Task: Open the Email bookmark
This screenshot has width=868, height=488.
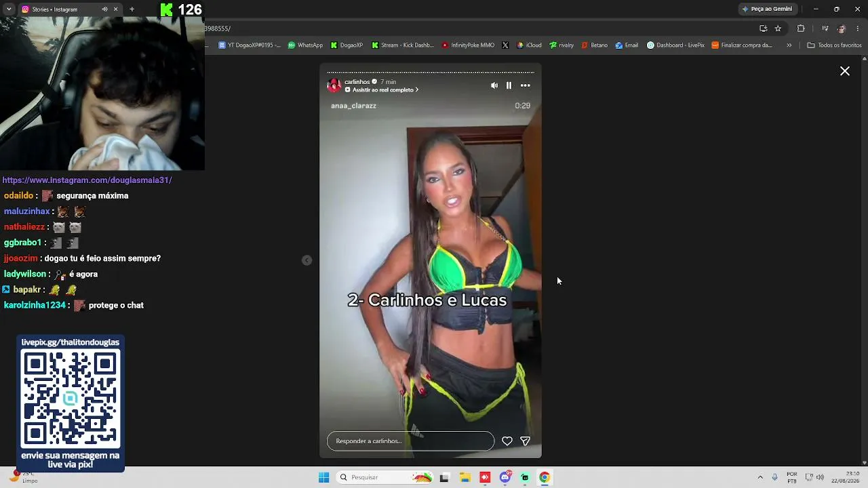Action: 627,45
